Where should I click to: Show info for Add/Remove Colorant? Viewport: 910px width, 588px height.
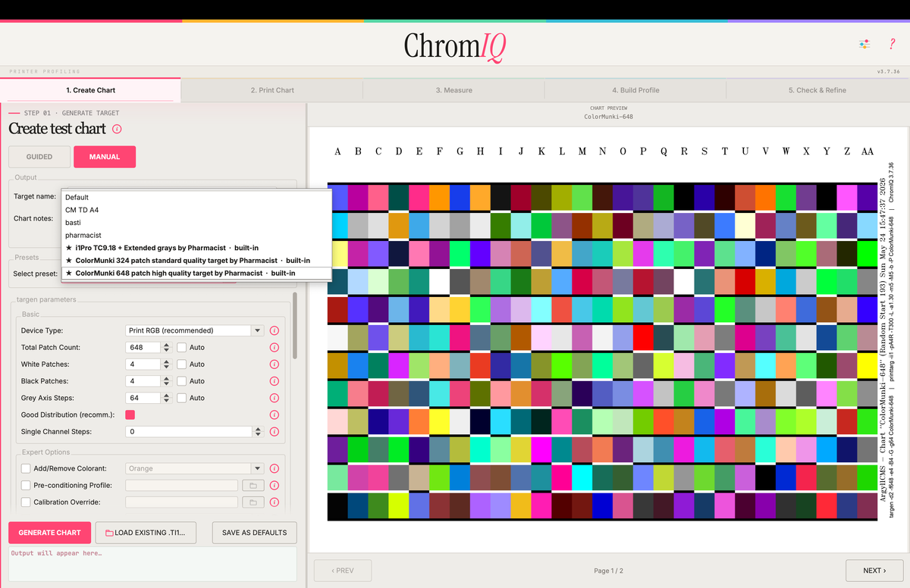pyautogui.click(x=275, y=468)
